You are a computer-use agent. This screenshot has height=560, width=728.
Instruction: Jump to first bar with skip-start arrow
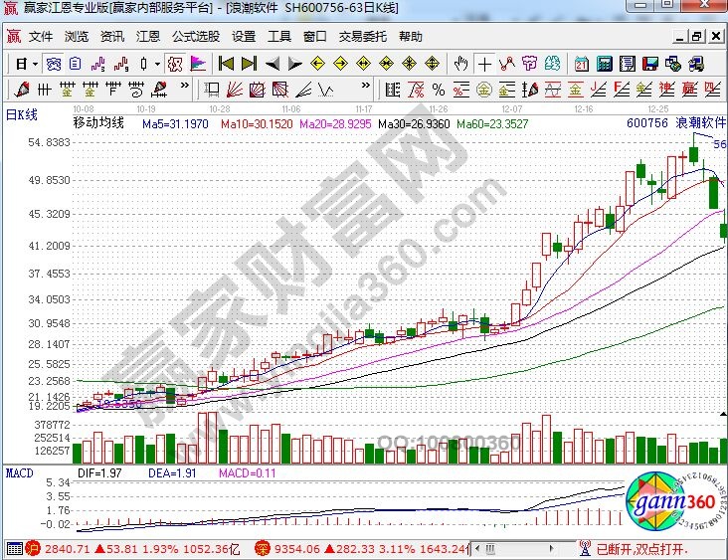225,64
